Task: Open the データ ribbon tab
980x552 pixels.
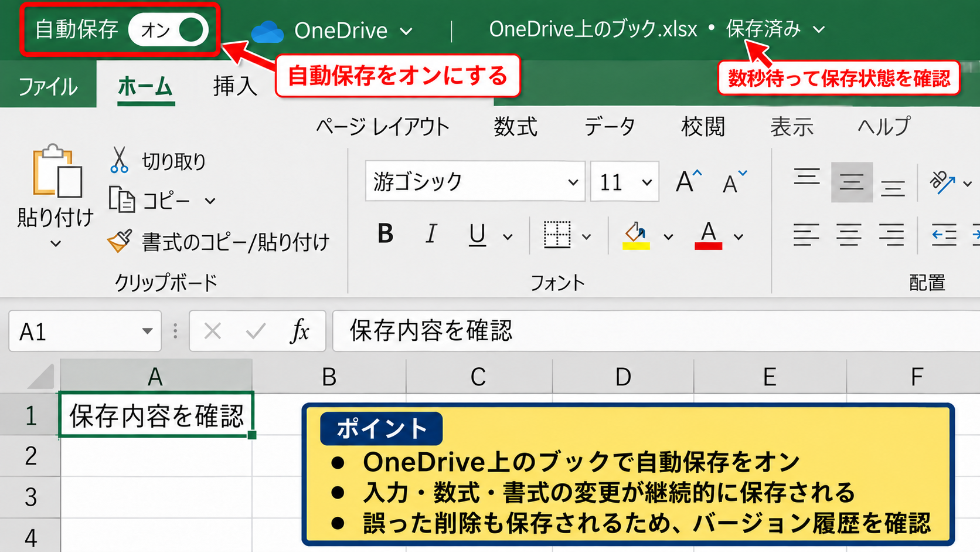Action: tap(610, 127)
